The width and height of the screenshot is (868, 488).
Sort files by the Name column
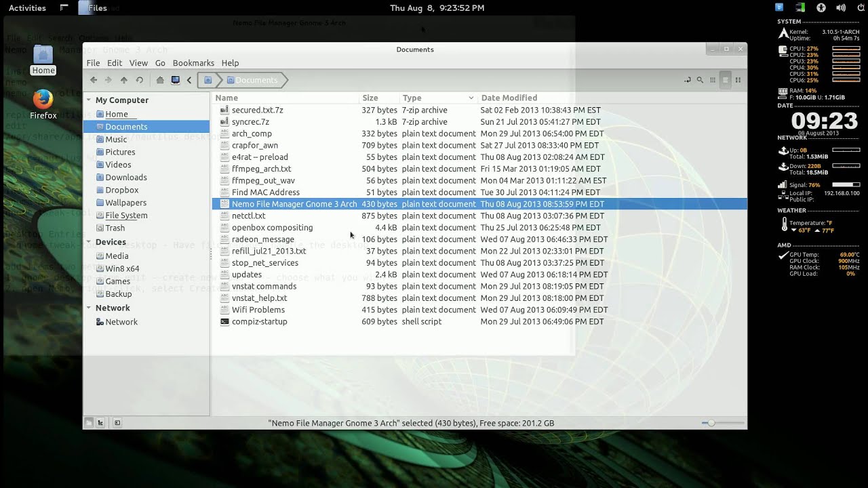click(285, 98)
